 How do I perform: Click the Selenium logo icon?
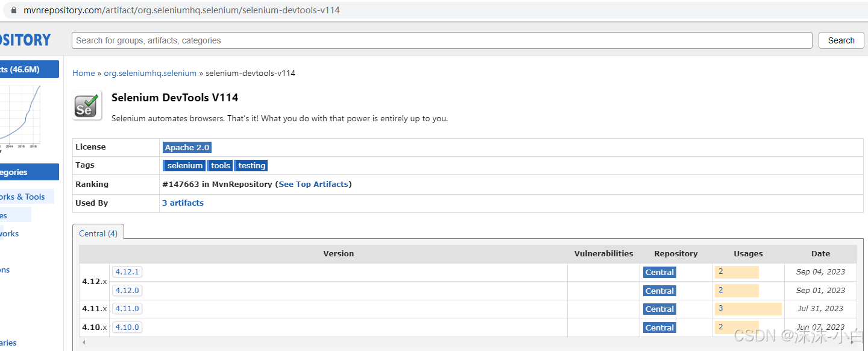pos(87,105)
